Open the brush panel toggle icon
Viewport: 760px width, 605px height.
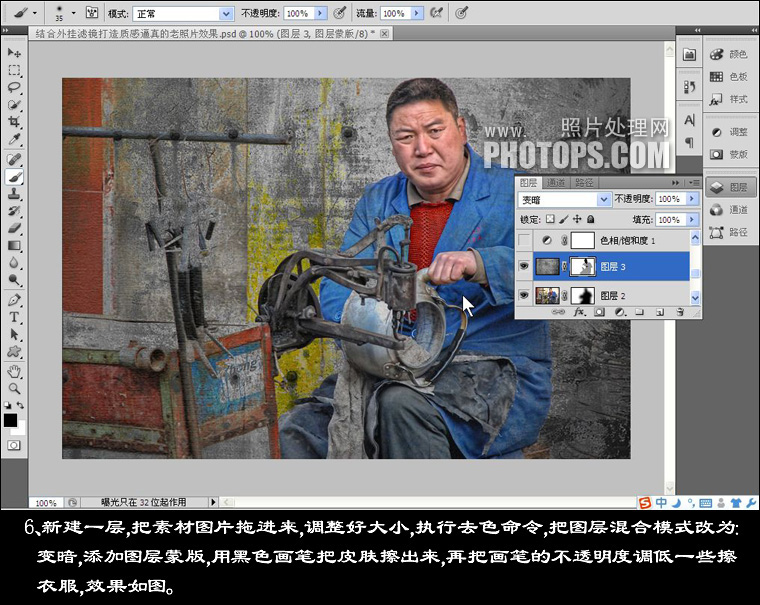click(92, 13)
